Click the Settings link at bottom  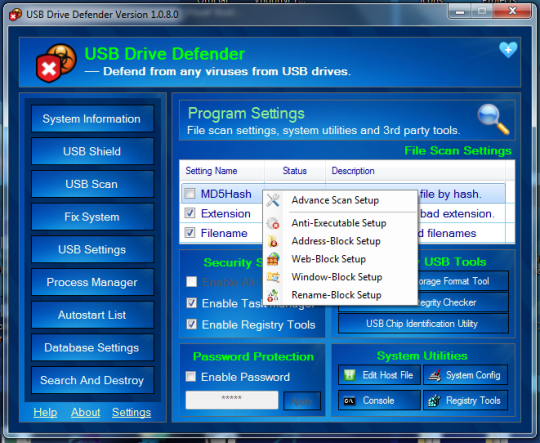pyautogui.click(x=132, y=412)
